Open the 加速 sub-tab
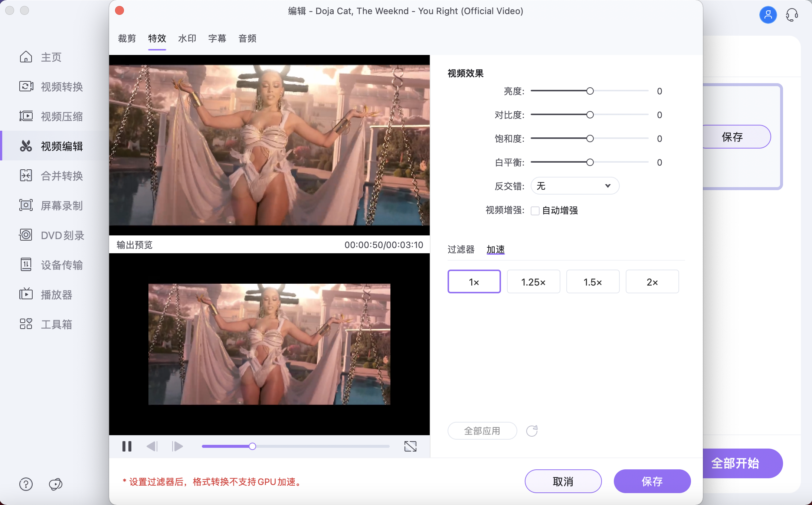 pyautogui.click(x=495, y=250)
